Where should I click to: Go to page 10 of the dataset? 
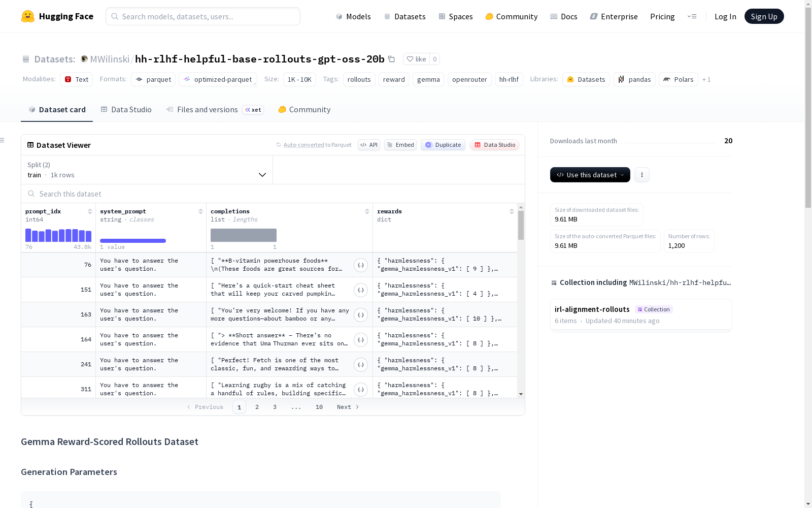pos(319,407)
